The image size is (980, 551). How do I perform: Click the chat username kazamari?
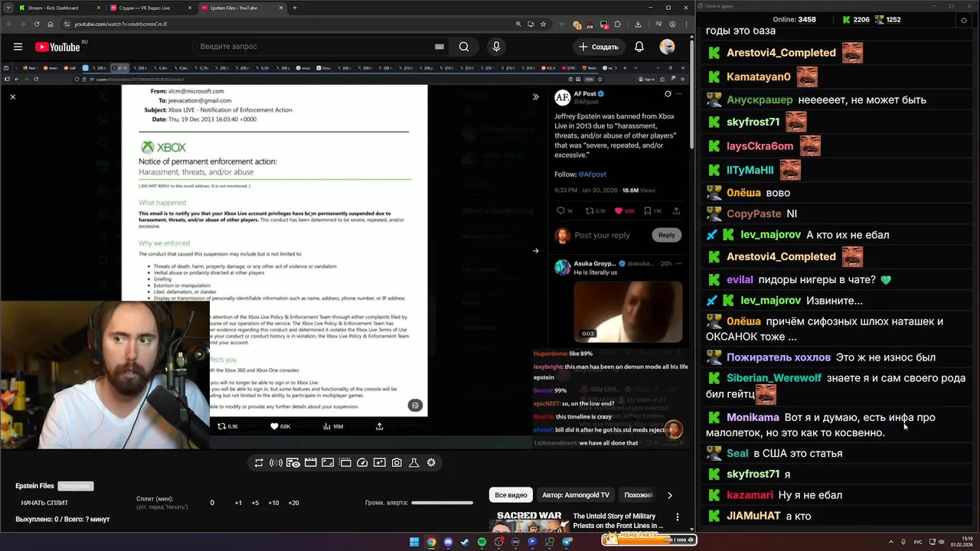pos(750,495)
